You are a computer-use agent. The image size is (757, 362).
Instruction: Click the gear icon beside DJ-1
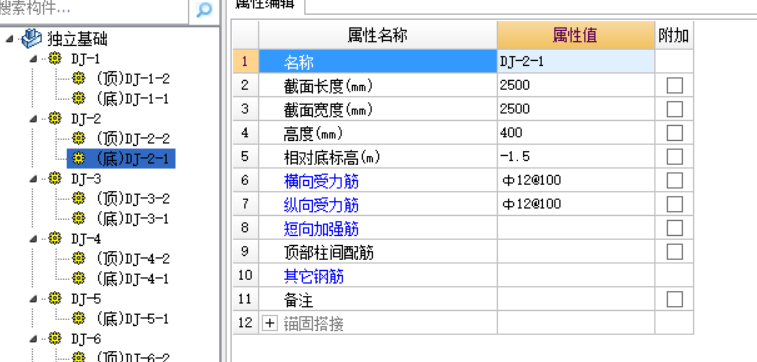[55, 58]
